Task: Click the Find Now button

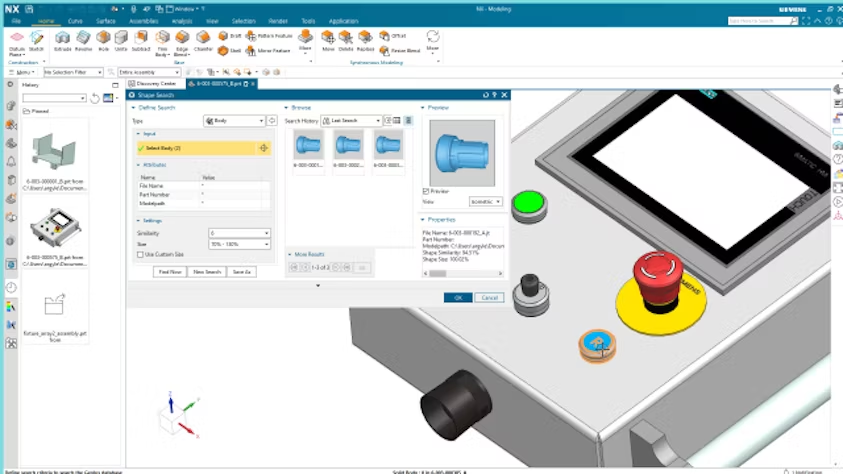Action: 169,271
